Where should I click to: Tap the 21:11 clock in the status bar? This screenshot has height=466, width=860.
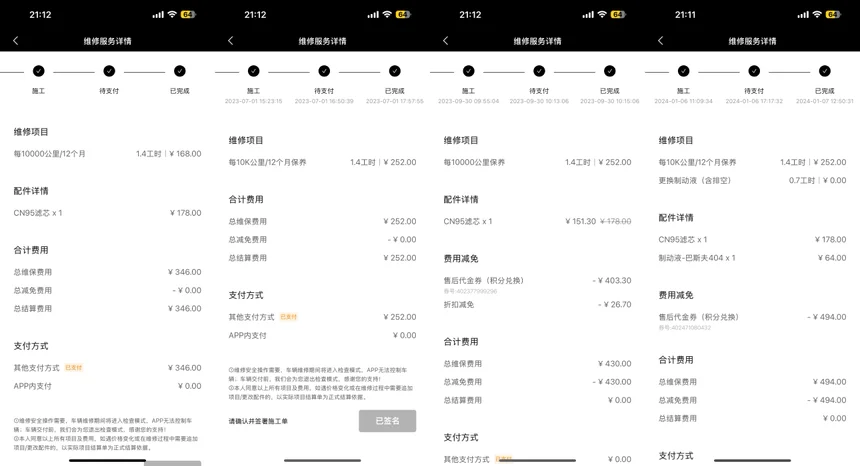[x=685, y=15]
